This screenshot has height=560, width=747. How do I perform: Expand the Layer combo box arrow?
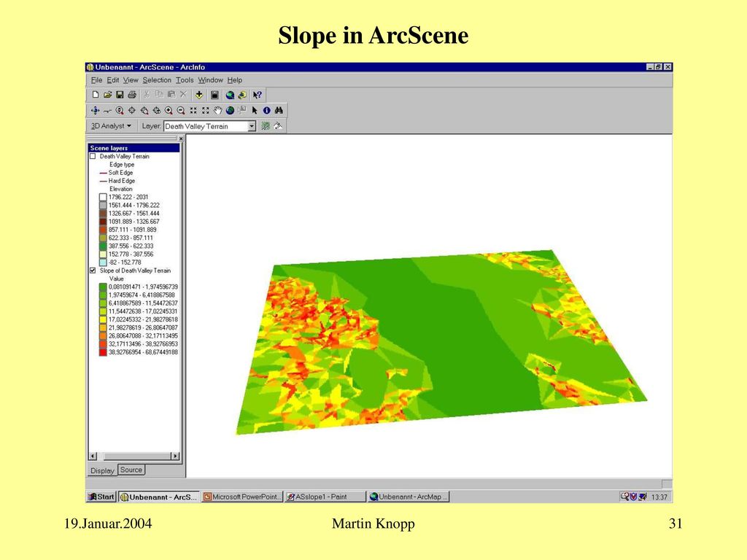point(252,126)
